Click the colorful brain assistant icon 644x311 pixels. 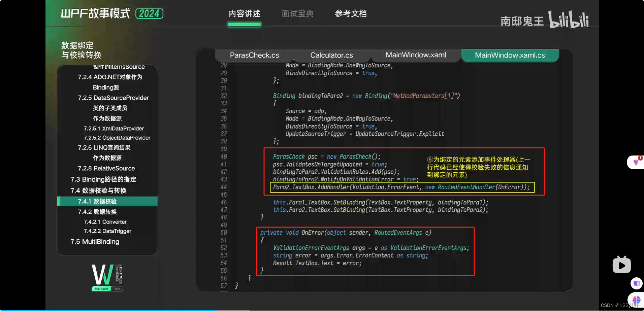[x=636, y=300]
